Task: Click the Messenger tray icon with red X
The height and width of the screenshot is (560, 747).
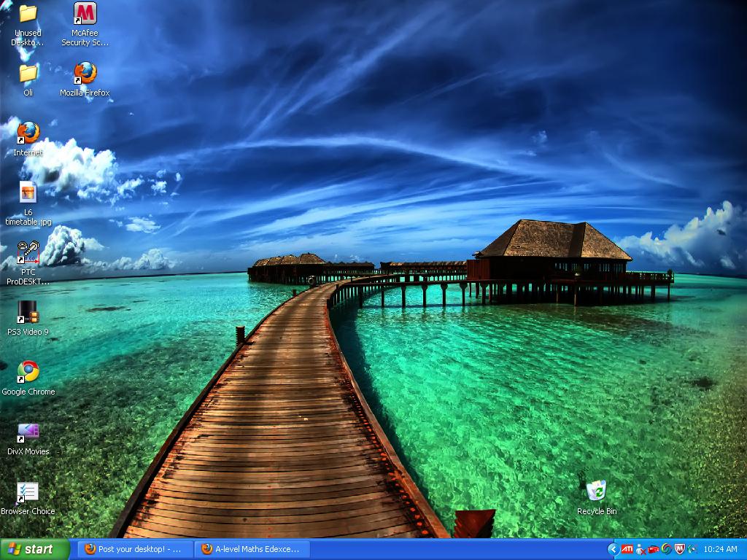Action: coord(640,550)
